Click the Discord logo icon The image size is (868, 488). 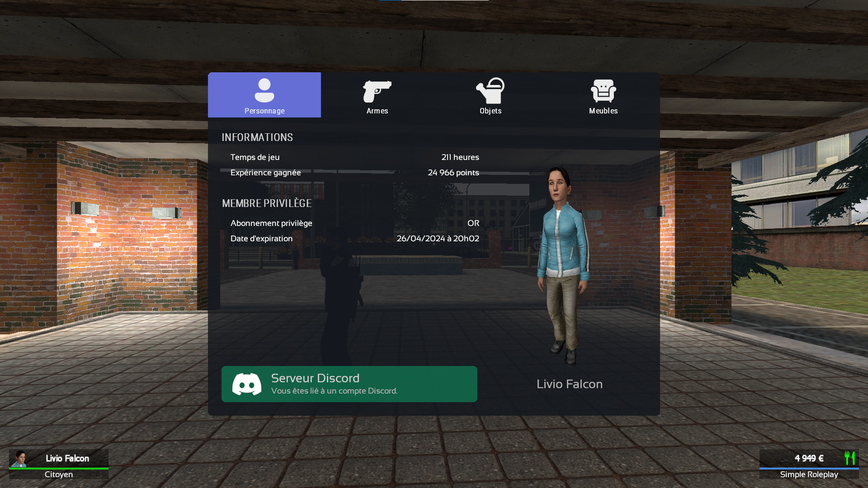pyautogui.click(x=247, y=384)
